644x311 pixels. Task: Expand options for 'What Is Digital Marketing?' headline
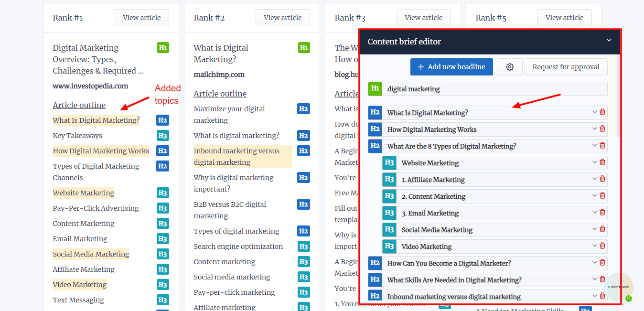click(594, 112)
